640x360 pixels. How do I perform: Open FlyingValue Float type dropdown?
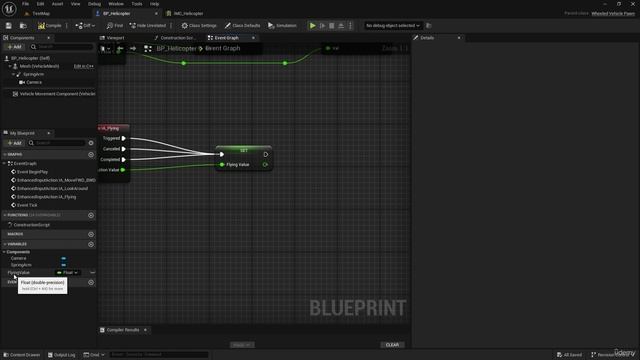[68, 273]
